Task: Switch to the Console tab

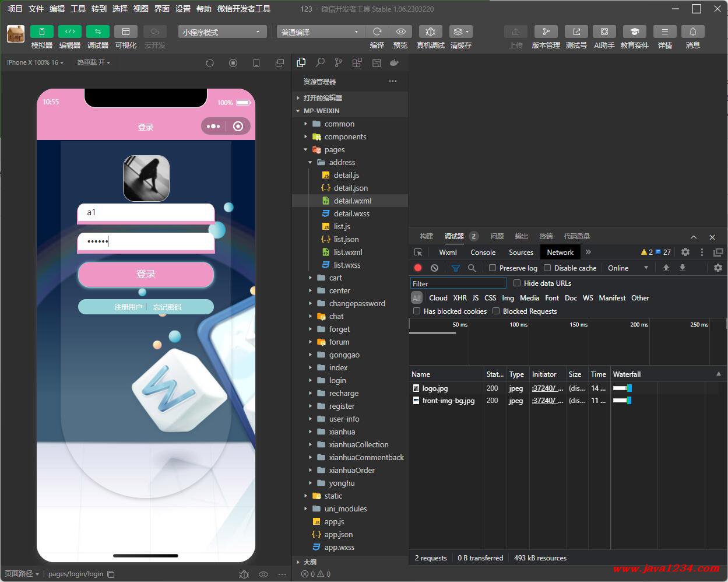Action: click(483, 253)
